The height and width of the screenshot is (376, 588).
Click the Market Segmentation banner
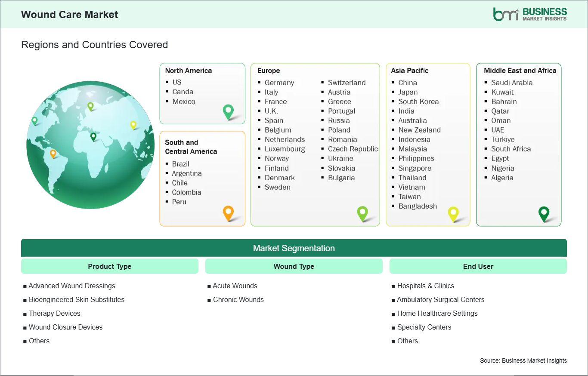click(294, 248)
